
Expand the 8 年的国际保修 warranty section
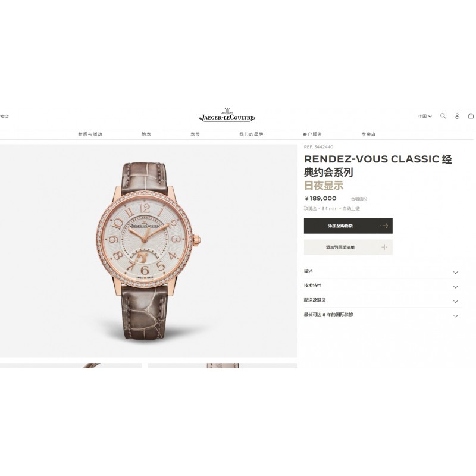click(383, 315)
